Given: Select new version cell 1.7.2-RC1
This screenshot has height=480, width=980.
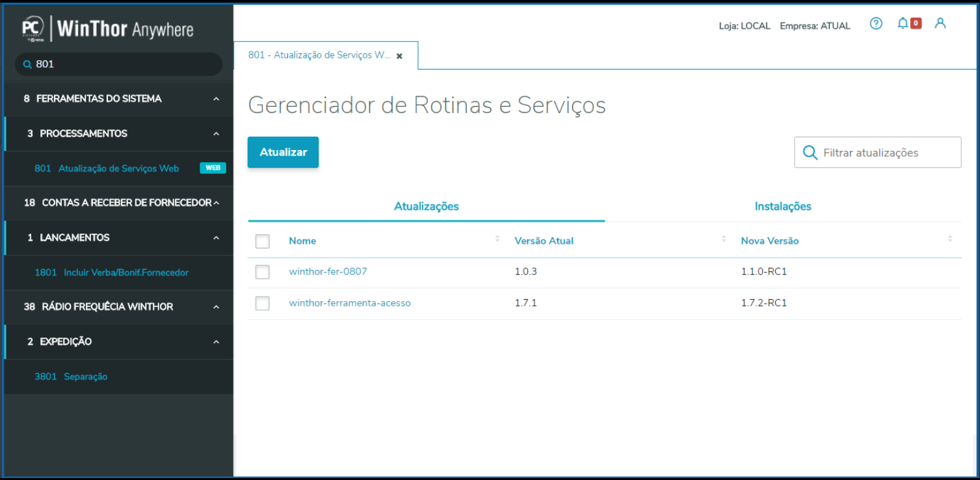Looking at the screenshot, I should click(764, 302).
